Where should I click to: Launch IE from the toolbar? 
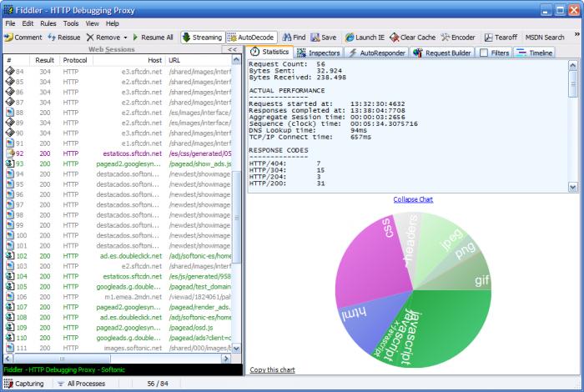(365, 38)
